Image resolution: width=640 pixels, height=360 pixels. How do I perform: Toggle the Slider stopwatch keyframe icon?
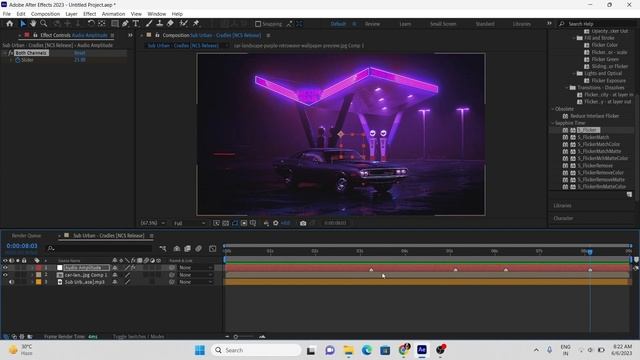coord(18,60)
